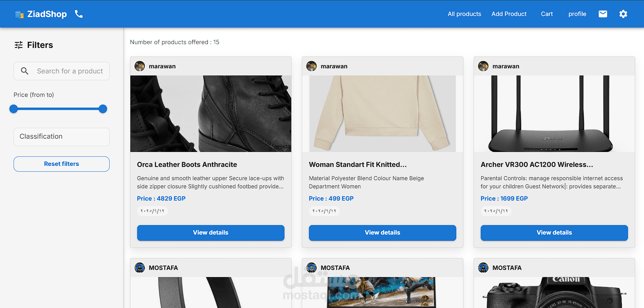This screenshot has height=308, width=644.
Task: Click the Orca leather boots image
Action: click(211, 114)
